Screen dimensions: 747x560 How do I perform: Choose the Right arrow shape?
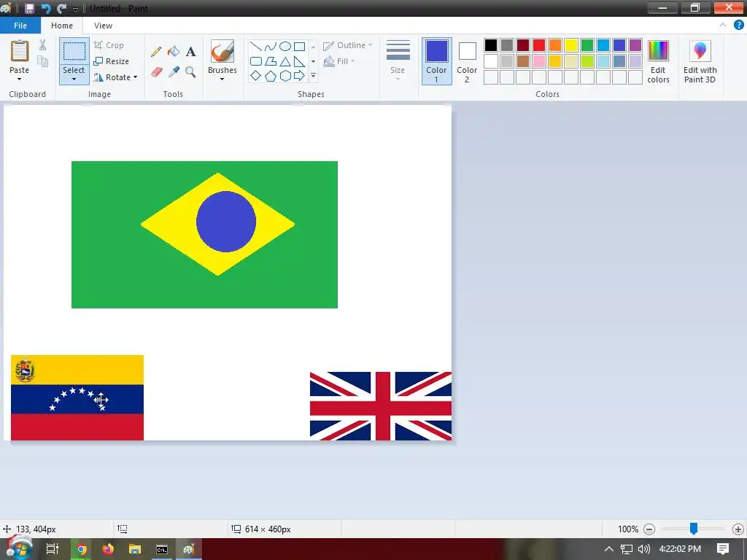tap(299, 76)
